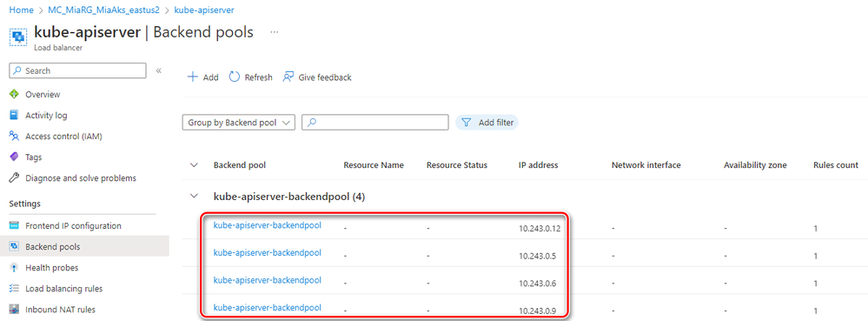
Task: Open the Group by Backend pool dropdown
Action: pos(239,123)
